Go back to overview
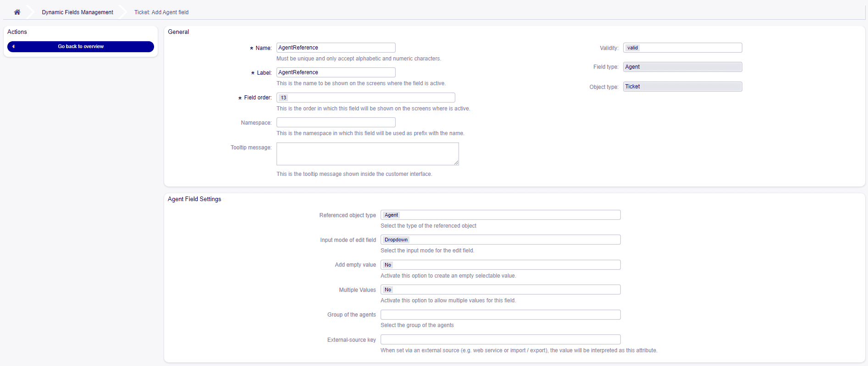868x366 pixels. [x=81, y=47]
